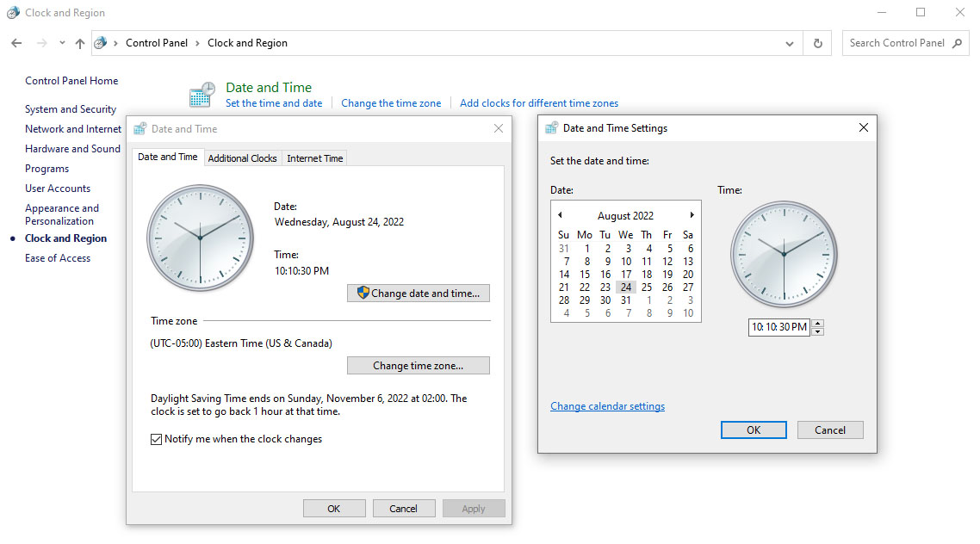The image size is (980, 544).
Task: Close the Date and Time dialog
Action: tap(498, 128)
